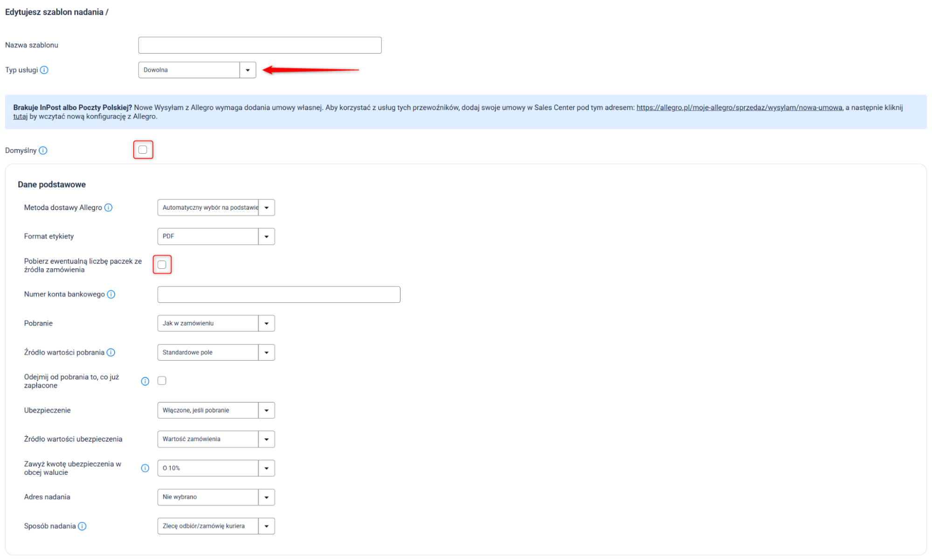Focus the Numer konta bankowego input
The height and width of the screenshot is (560, 932).
coord(278,294)
